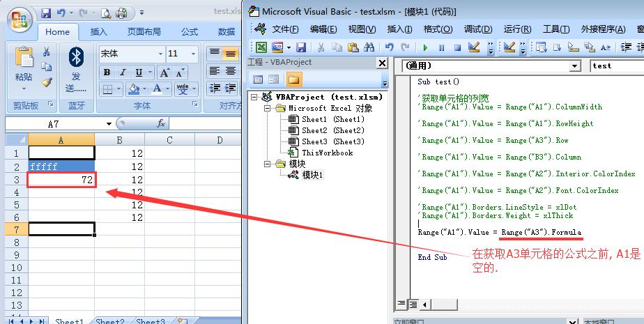Toggle Bold formatting in Excel

pos(107,72)
